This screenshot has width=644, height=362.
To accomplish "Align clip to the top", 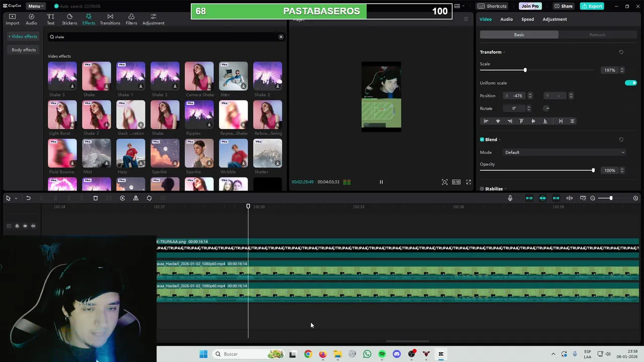I will [x=521, y=121].
